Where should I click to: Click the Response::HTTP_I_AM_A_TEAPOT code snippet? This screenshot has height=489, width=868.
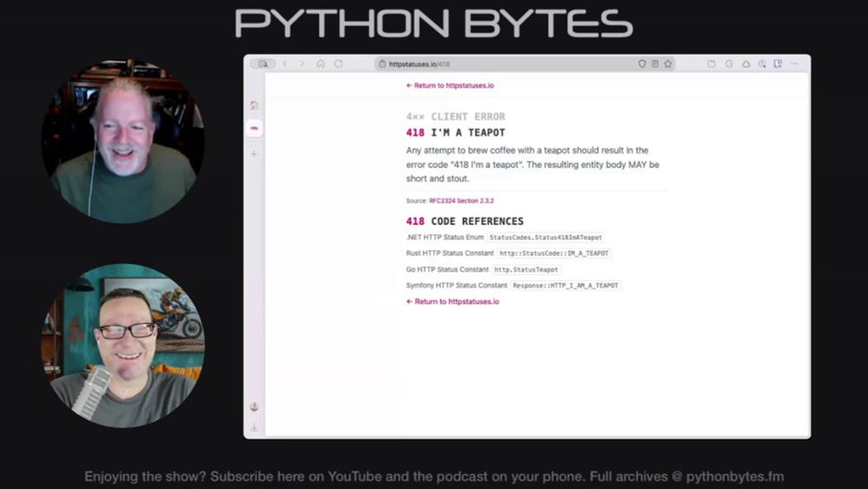coord(565,286)
